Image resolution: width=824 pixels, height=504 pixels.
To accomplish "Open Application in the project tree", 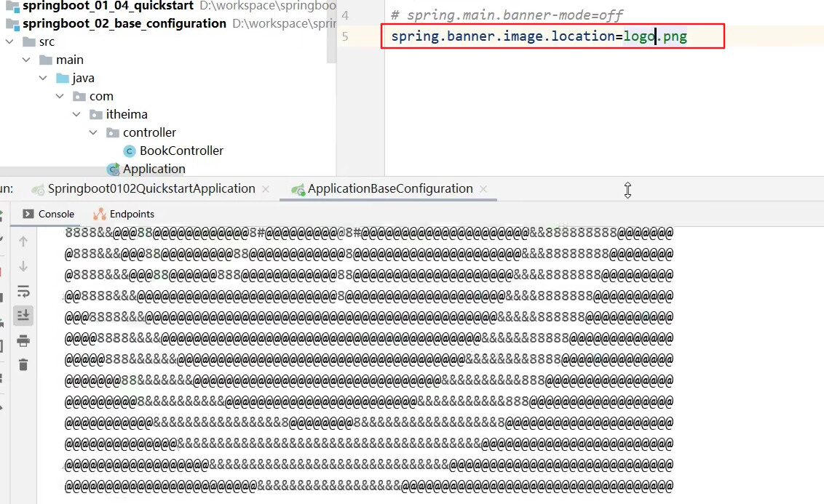I will pyautogui.click(x=154, y=169).
